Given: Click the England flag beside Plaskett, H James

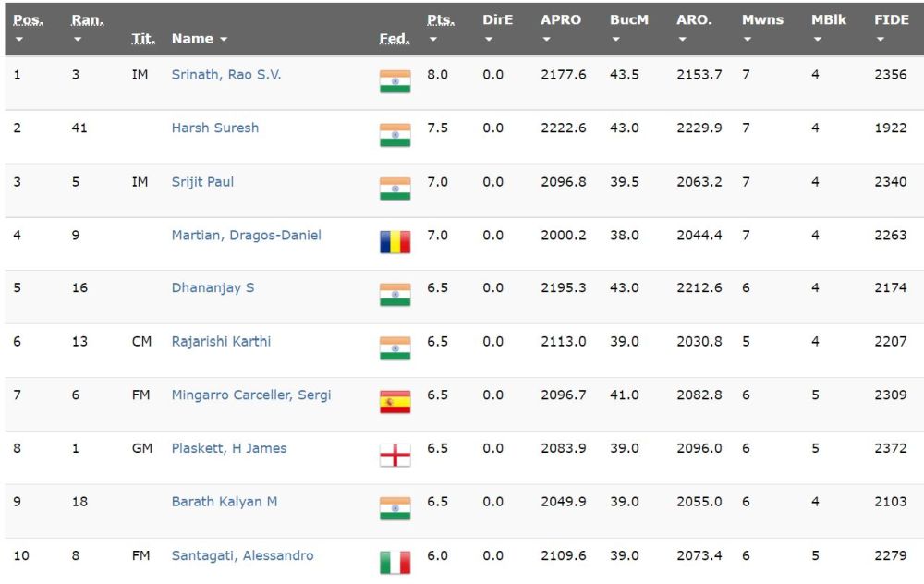Looking at the screenshot, I should (395, 455).
